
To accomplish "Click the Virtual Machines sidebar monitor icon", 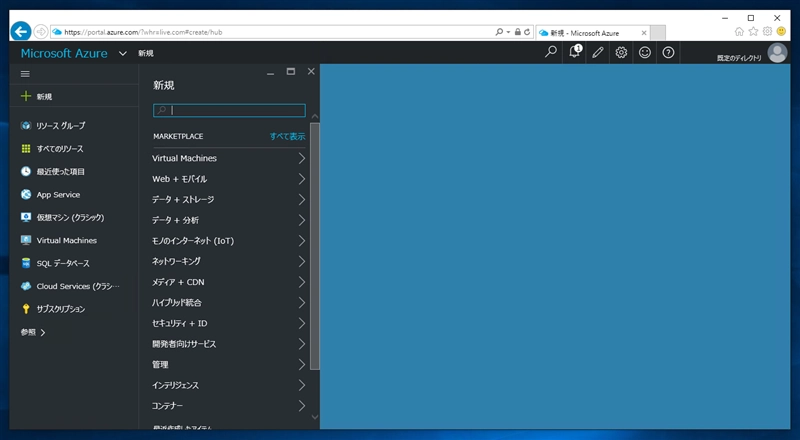I will [26, 240].
